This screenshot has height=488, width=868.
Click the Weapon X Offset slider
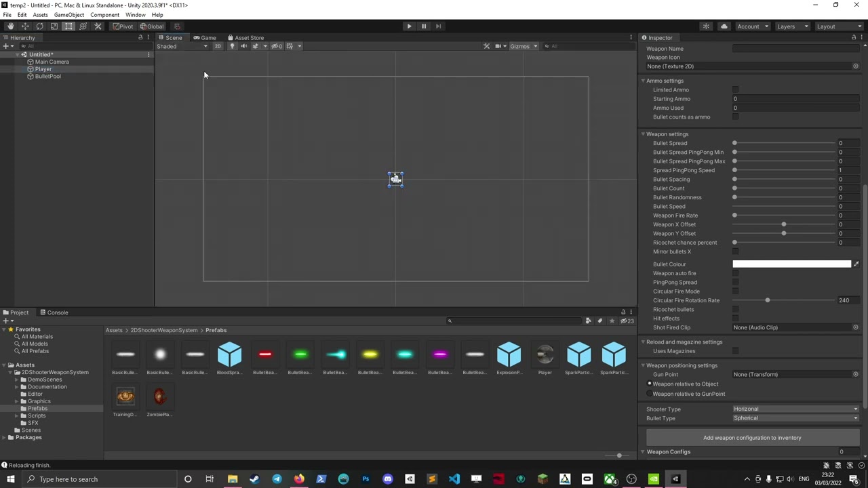(783, 224)
